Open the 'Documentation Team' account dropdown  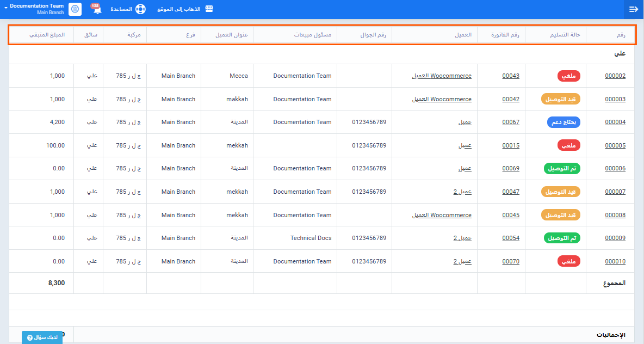click(34, 9)
